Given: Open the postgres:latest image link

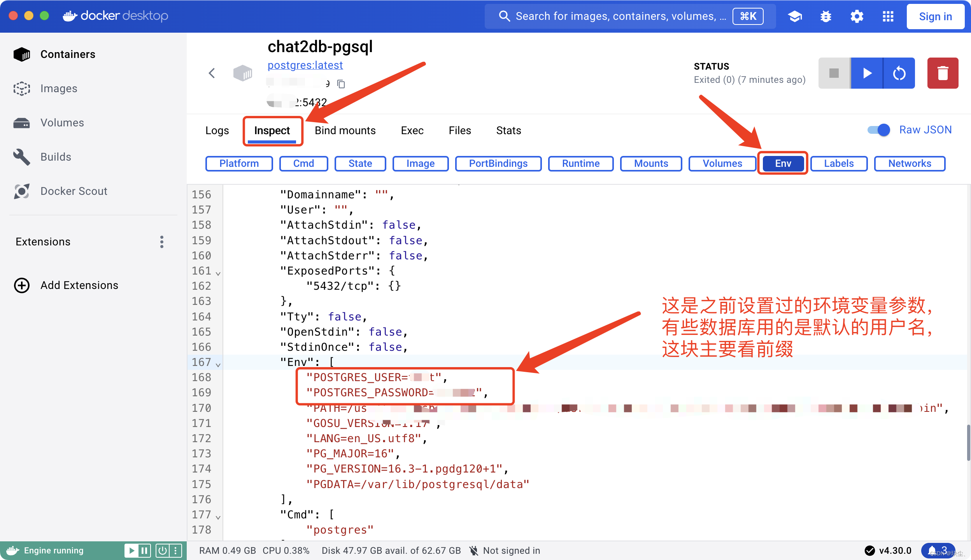Looking at the screenshot, I should click(305, 65).
